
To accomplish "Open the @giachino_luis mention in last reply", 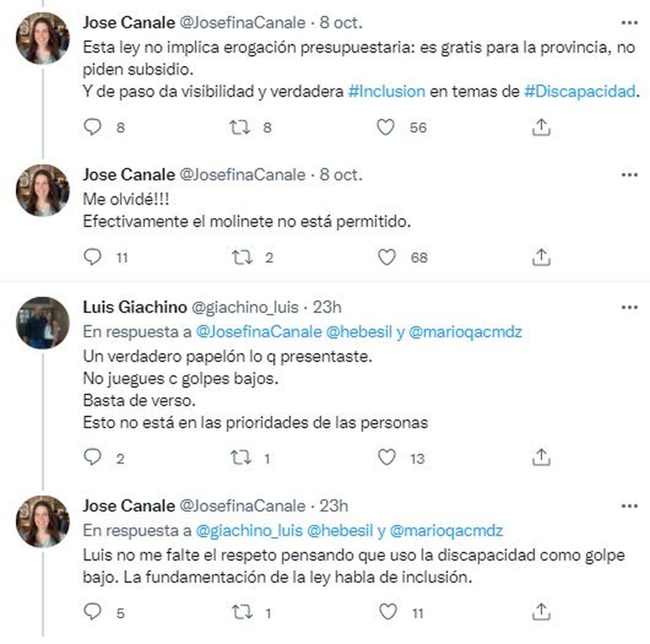I will coord(249,531).
